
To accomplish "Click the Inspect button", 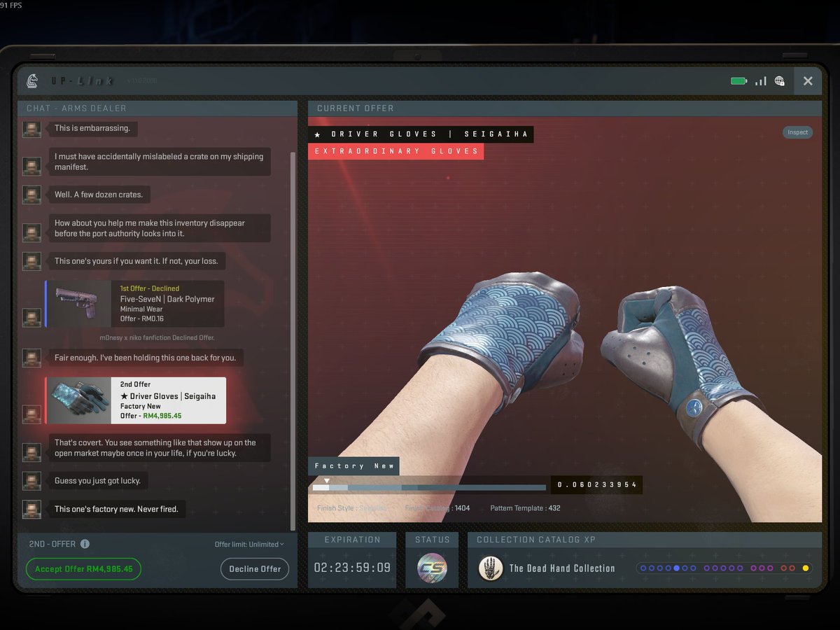I will 797,132.
